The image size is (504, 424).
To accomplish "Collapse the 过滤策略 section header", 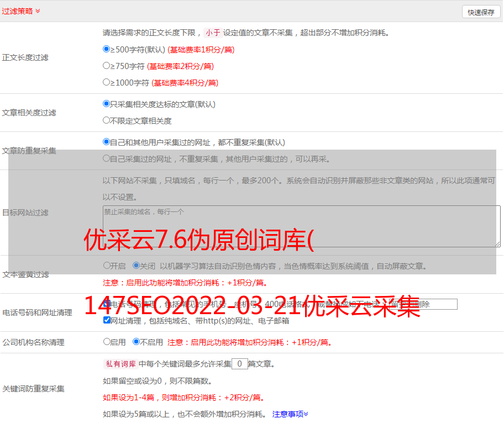I will click(21, 11).
